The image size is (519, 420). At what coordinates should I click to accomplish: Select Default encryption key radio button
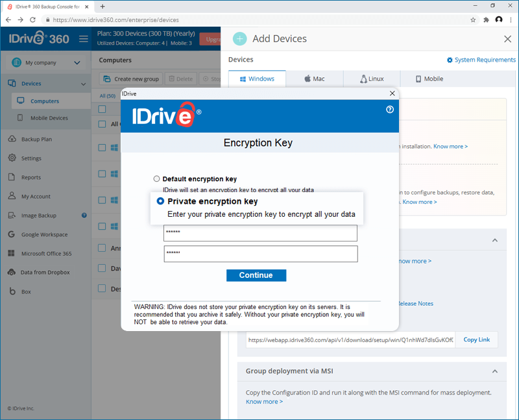[x=156, y=179]
